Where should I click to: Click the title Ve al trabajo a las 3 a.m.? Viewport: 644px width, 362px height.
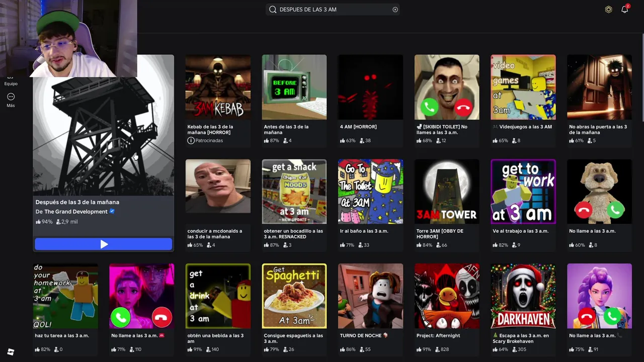coord(520,231)
